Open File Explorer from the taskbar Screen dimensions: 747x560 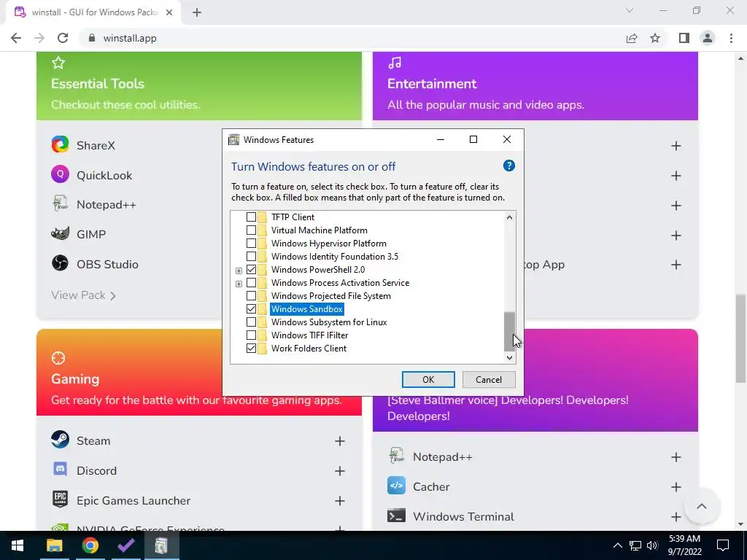click(x=54, y=545)
